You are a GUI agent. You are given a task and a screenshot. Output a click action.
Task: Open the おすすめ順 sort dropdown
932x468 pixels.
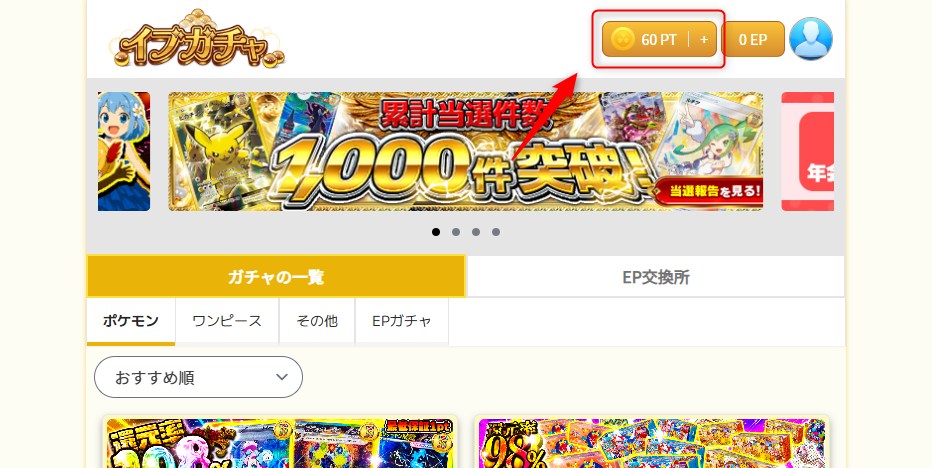pos(199,377)
